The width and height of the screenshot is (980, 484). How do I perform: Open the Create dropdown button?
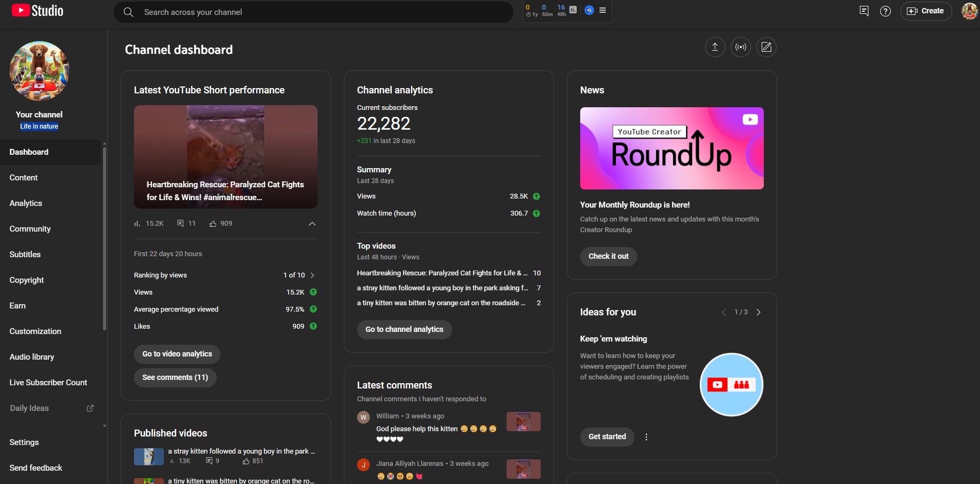926,11
